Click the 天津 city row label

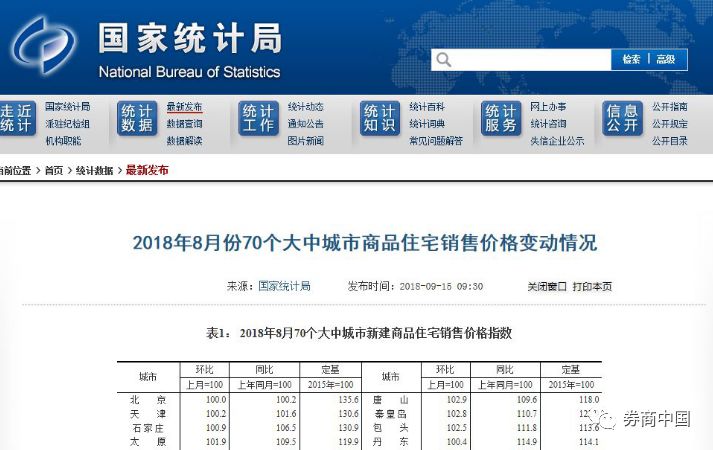[x=148, y=414]
